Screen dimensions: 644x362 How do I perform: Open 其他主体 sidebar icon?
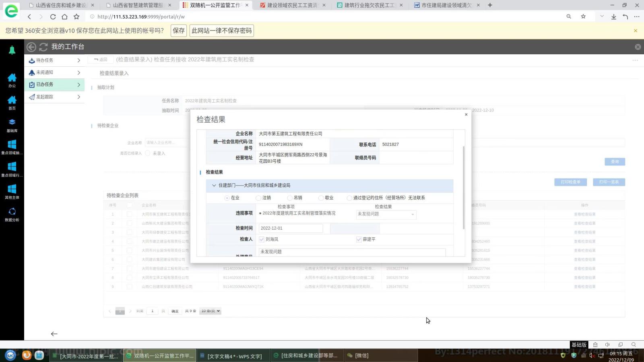[x=12, y=192]
